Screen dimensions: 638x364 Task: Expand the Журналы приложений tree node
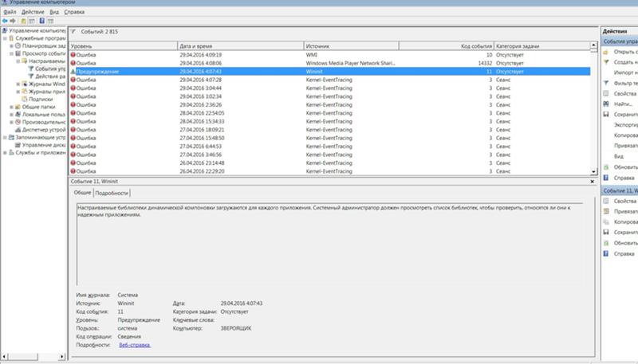(18, 92)
